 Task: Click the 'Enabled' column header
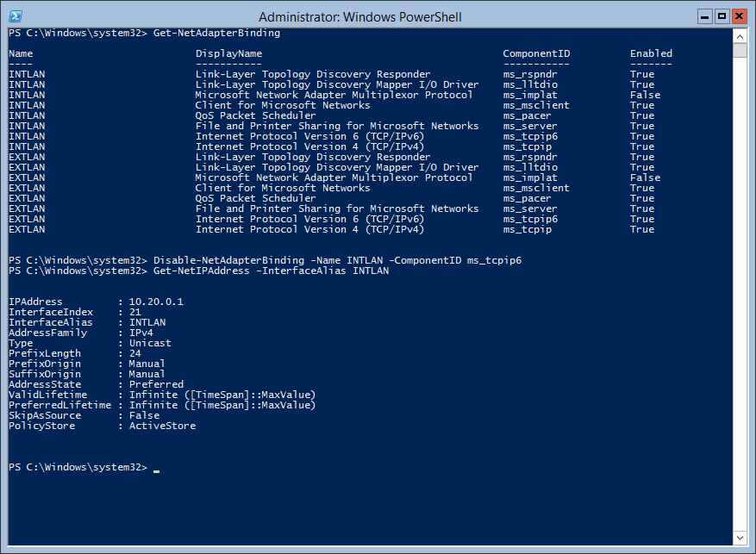(651, 53)
